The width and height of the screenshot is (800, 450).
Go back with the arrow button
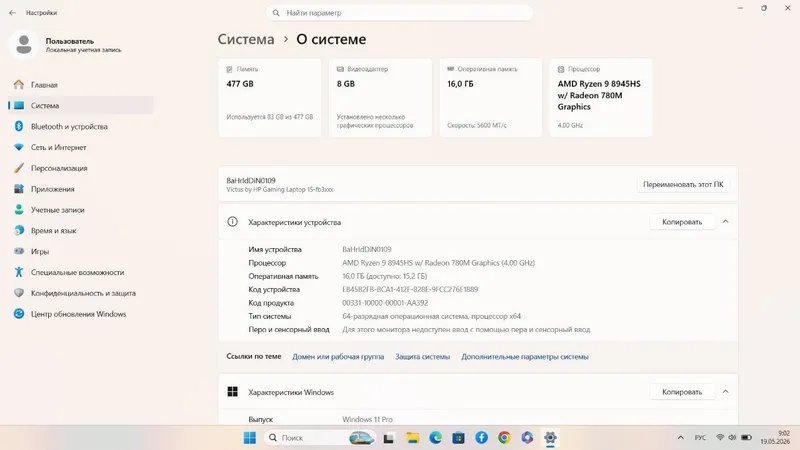pos(12,13)
